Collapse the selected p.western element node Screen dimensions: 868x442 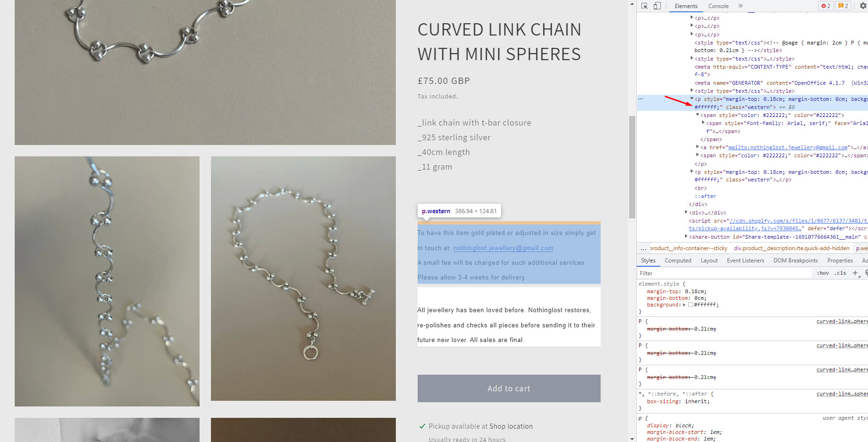pos(692,99)
